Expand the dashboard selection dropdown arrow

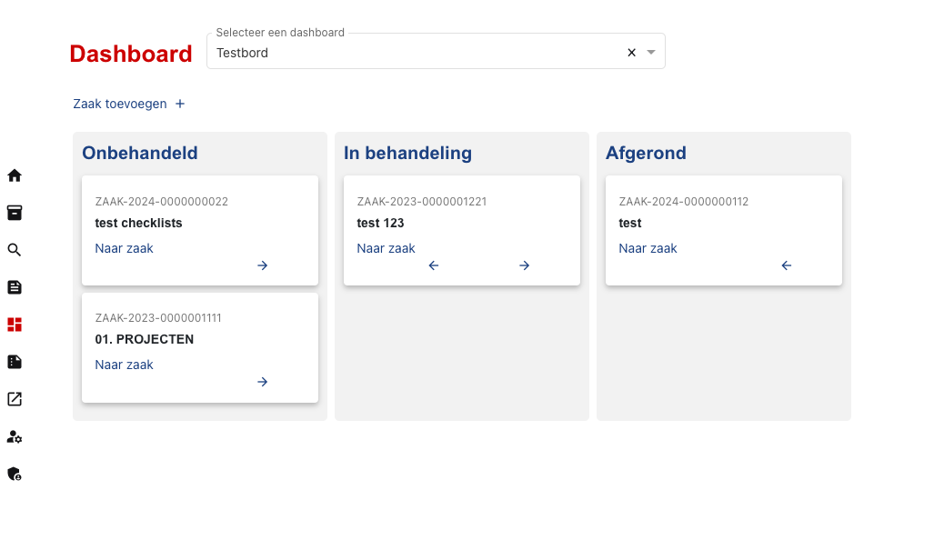[x=651, y=53]
